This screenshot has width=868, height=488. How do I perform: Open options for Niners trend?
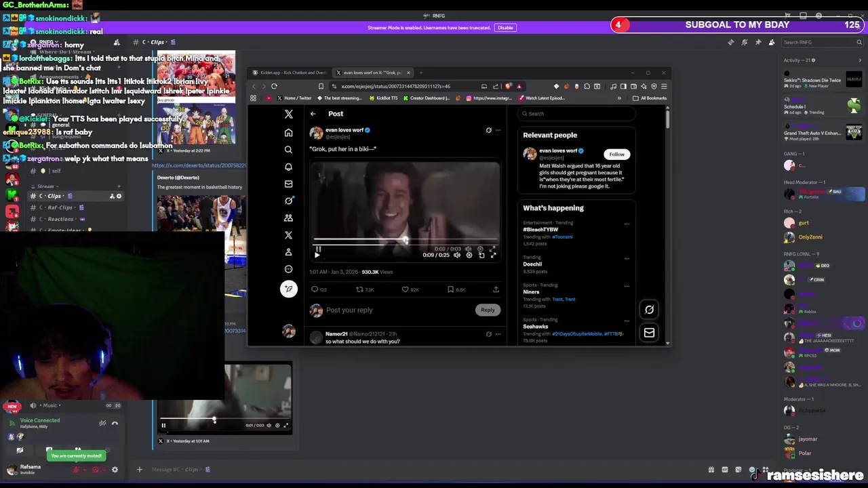tap(627, 286)
